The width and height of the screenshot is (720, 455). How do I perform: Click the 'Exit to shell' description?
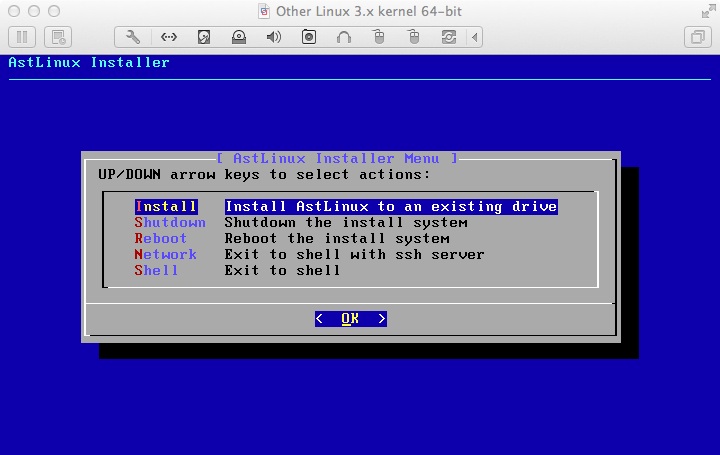click(x=282, y=270)
